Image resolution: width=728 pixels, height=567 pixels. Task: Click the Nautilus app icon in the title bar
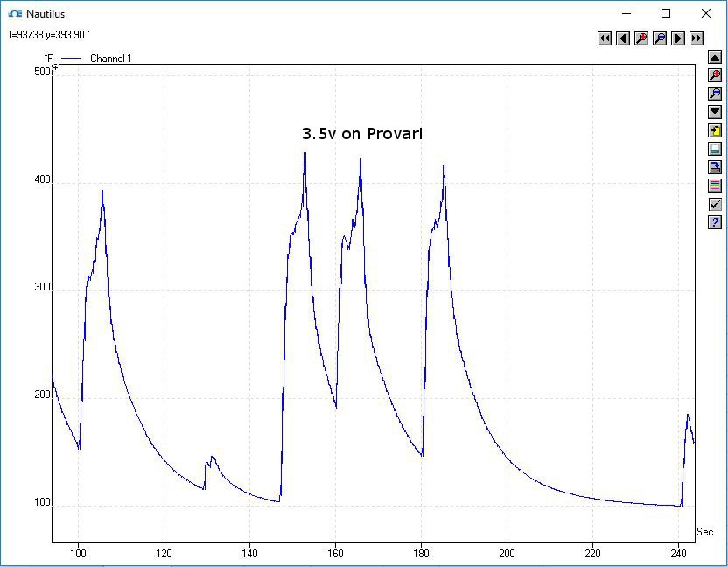pos(15,14)
